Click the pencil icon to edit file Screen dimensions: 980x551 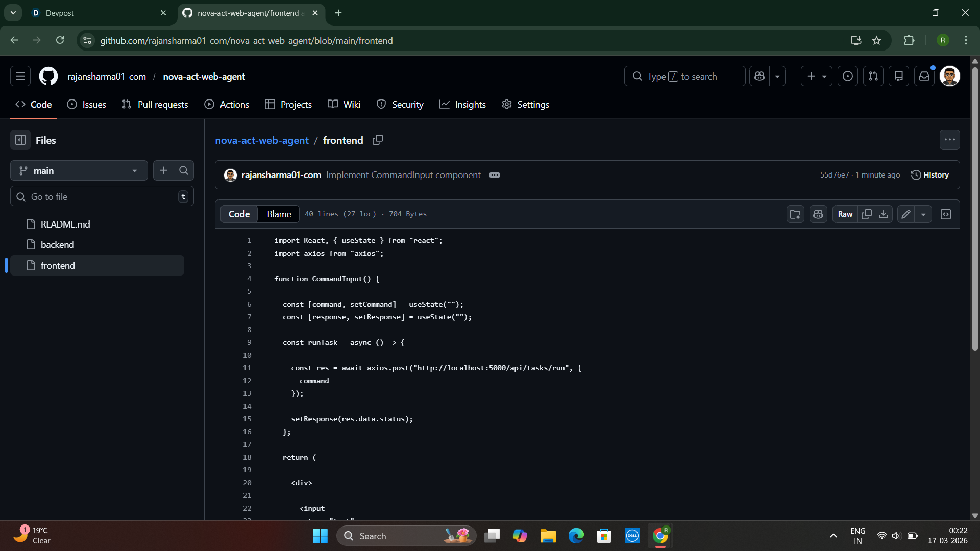click(x=906, y=214)
